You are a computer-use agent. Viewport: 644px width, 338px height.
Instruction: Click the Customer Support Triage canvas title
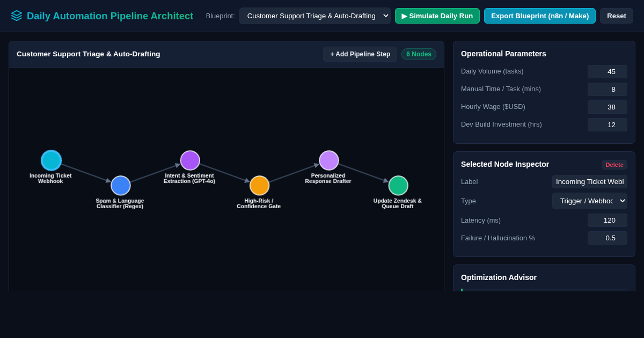[89, 54]
